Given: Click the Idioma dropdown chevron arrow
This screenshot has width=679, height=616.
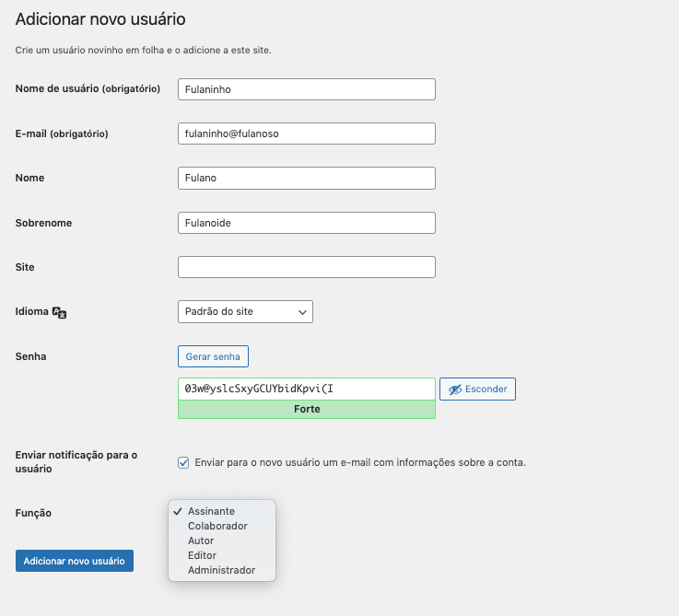Looking at the screenshot, I should point(302,313).
